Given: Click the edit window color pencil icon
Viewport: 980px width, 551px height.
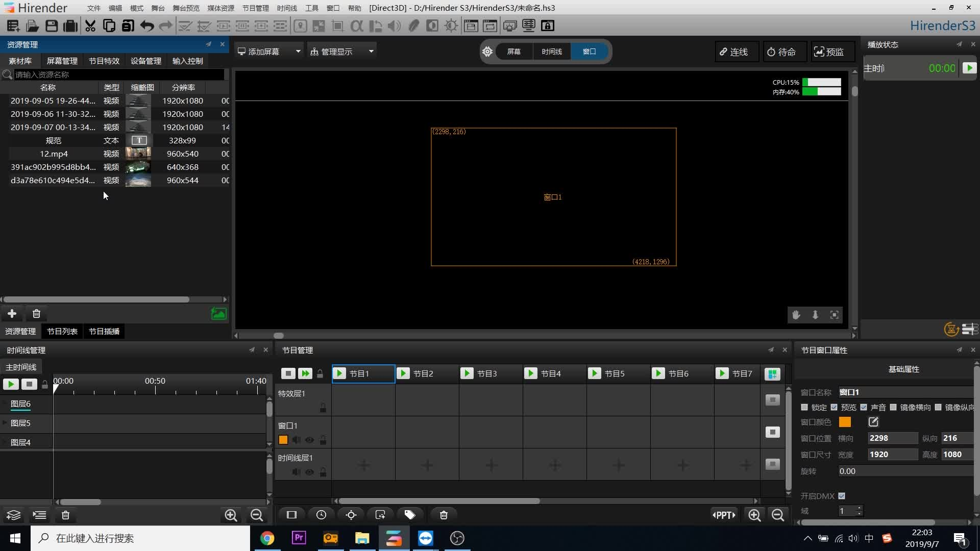Looking at the screenshot, I should click(873, 422).
